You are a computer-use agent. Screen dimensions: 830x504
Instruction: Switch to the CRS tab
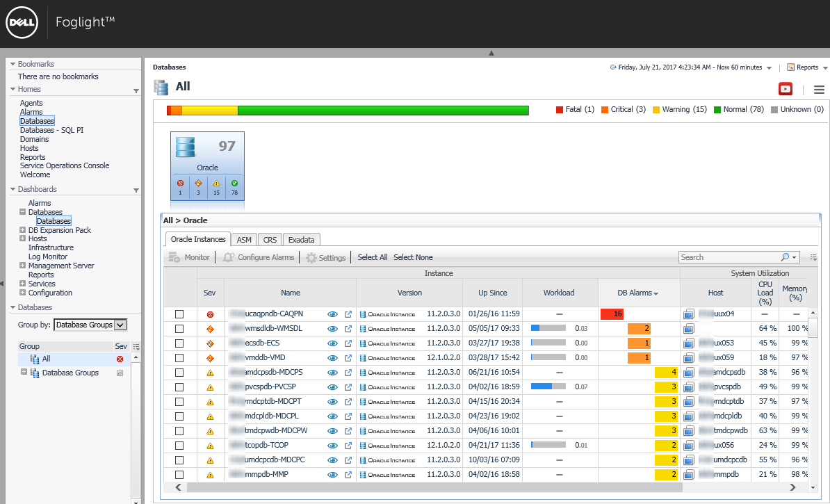coord(270,240)
